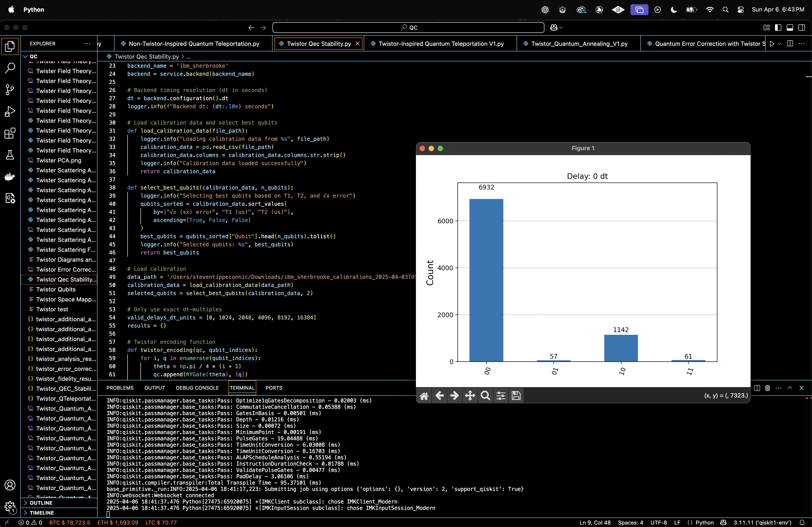812x527 pixels.
Task: Close the terminal panel with X
Action: coord(801,388)
